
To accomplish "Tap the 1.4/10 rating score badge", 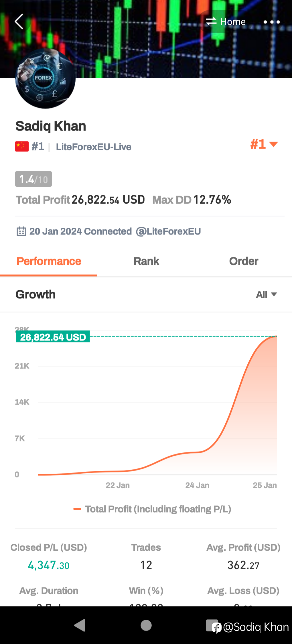I will tap(33, 179).
